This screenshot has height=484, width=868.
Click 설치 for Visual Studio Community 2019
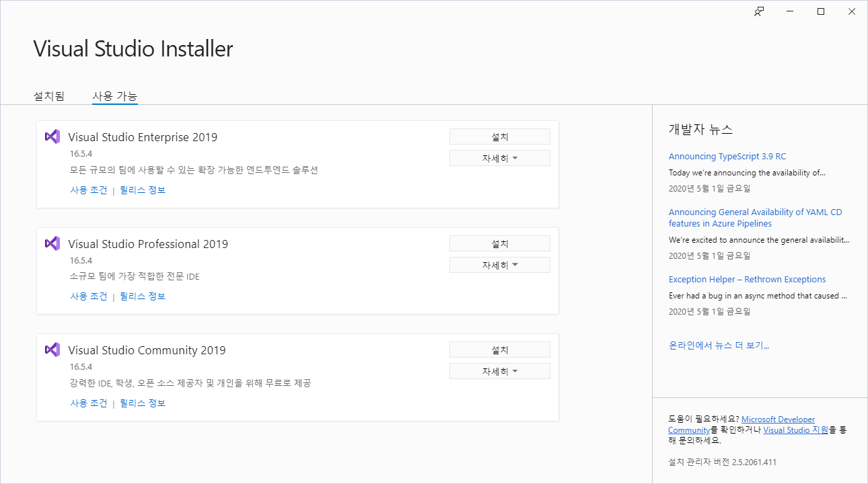tap(499, 350)
